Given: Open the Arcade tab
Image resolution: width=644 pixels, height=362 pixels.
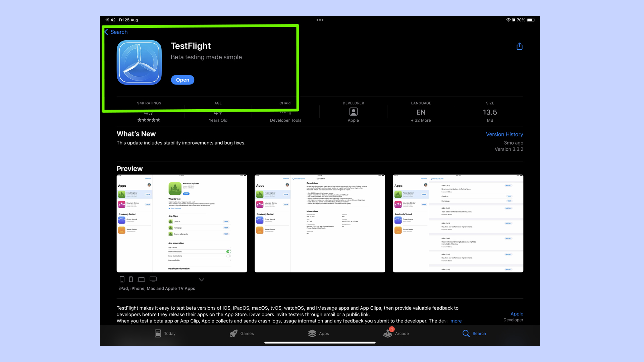Looking at the screenshot, I should 395,333.
